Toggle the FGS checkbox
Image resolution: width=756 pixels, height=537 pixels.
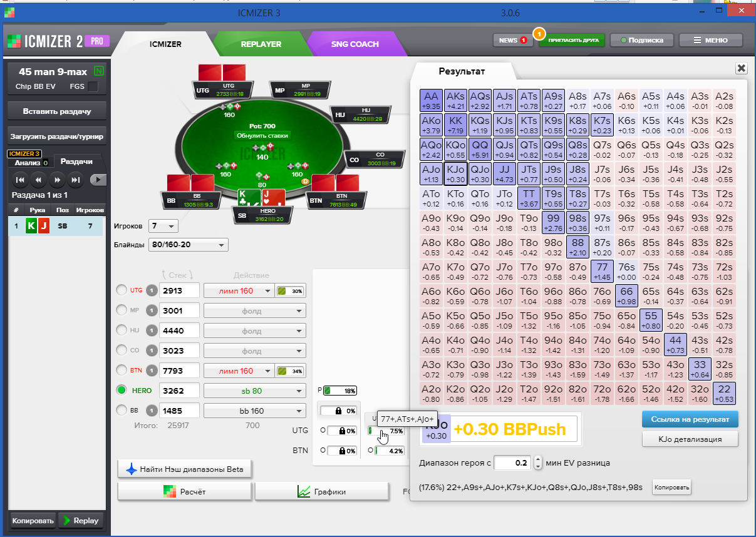[93, 86]
